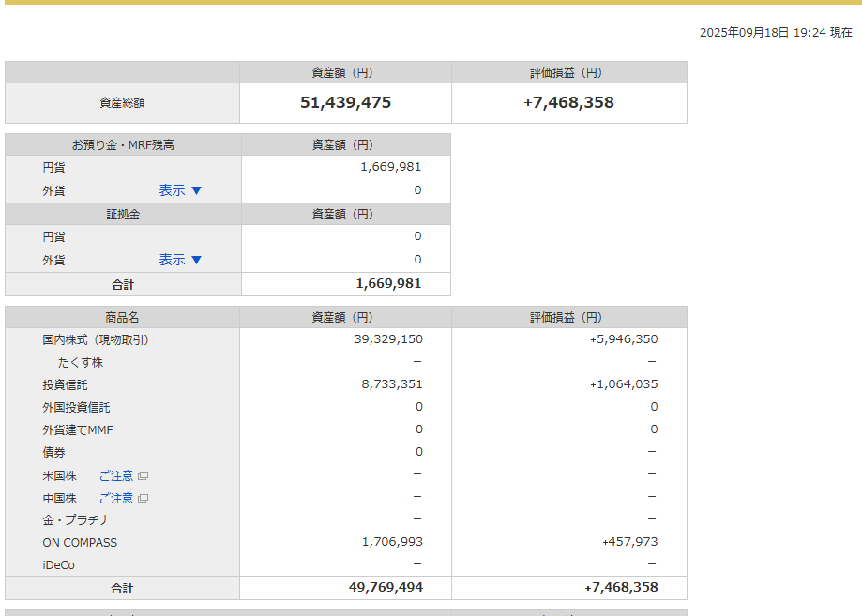Expand 表示 dropdown for 証拠金 外貨
862x616 pixels.
pos(180,260)
